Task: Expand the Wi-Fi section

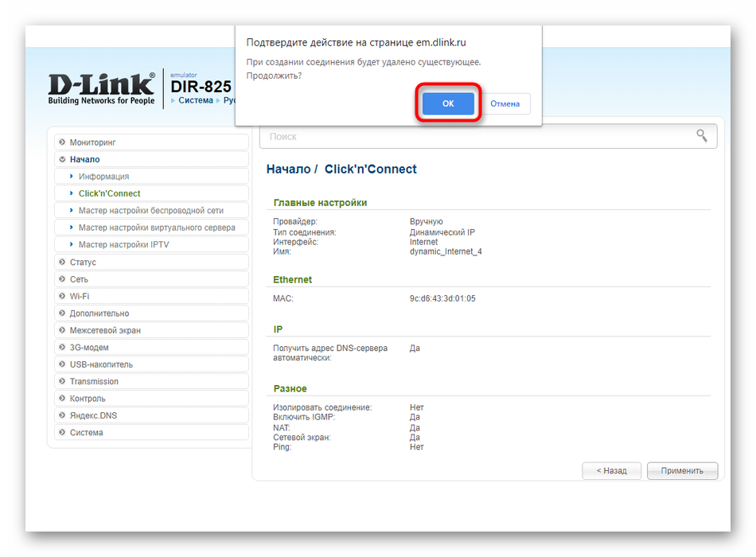Action: pos(79,296)
